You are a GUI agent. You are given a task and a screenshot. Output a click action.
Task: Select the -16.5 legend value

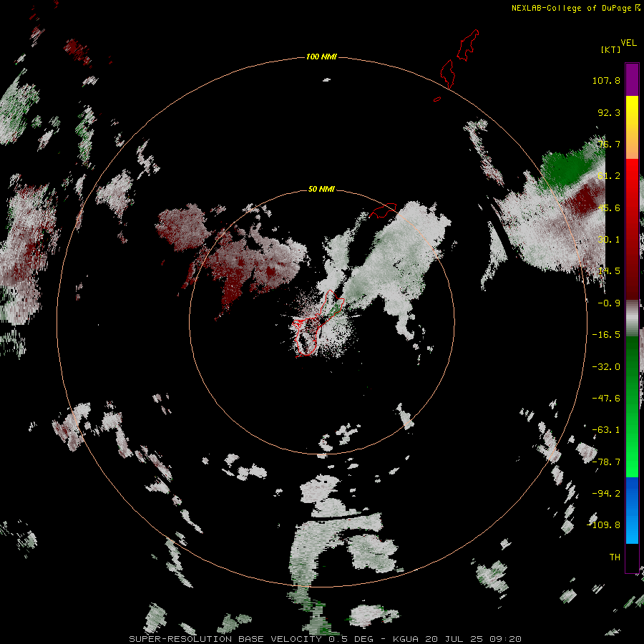(606, 335)
